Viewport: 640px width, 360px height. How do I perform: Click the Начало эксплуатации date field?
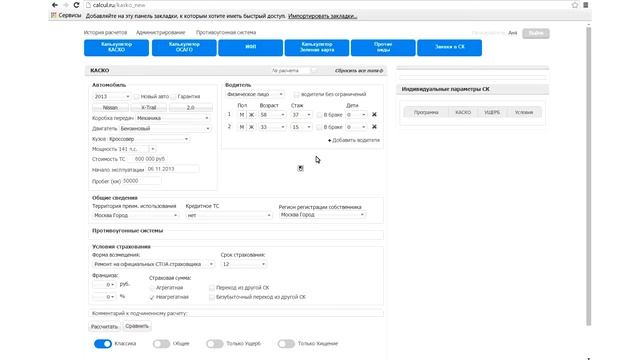click(x=172, y=169)
